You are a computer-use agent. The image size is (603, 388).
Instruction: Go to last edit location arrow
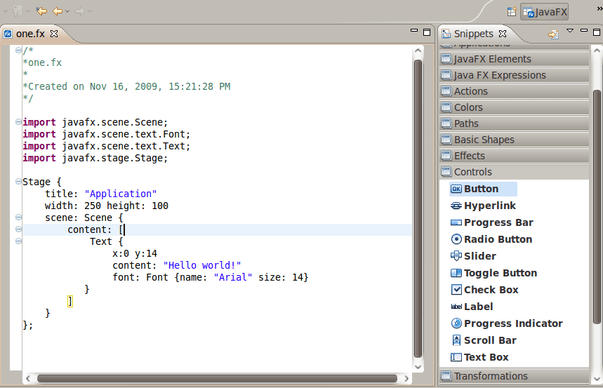[41, 11]
